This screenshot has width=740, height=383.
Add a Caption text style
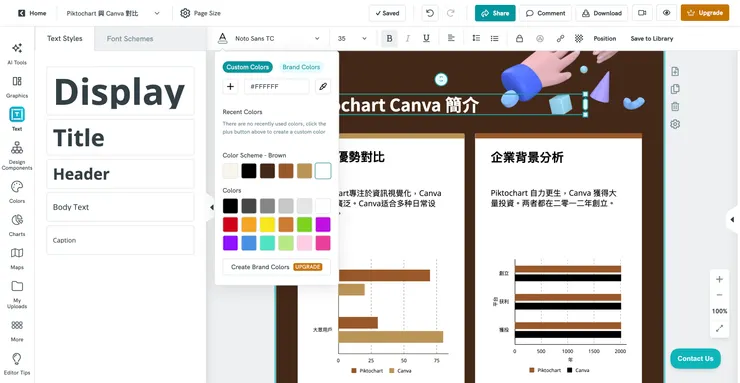pyautogui.click(x=120, y=240)
